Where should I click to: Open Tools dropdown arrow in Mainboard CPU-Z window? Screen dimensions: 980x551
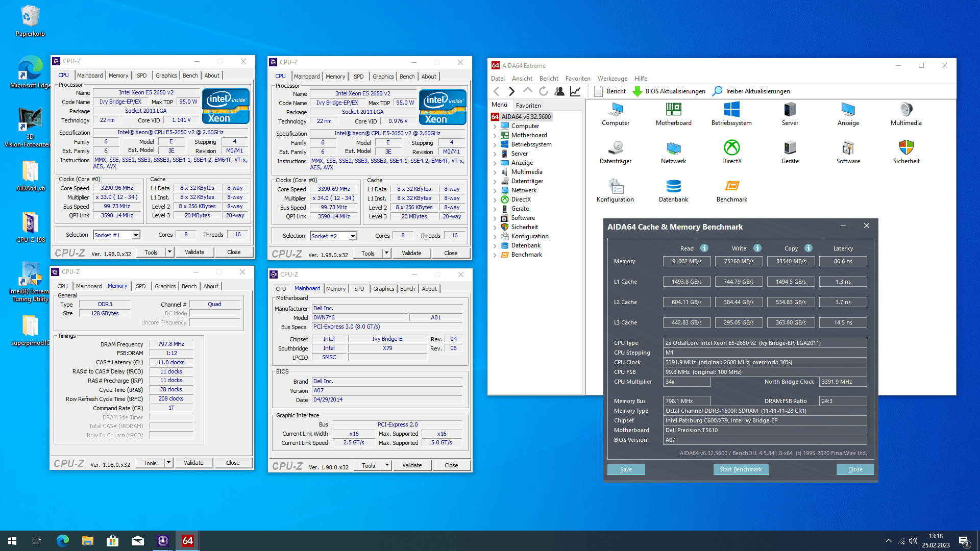(387, 465)
